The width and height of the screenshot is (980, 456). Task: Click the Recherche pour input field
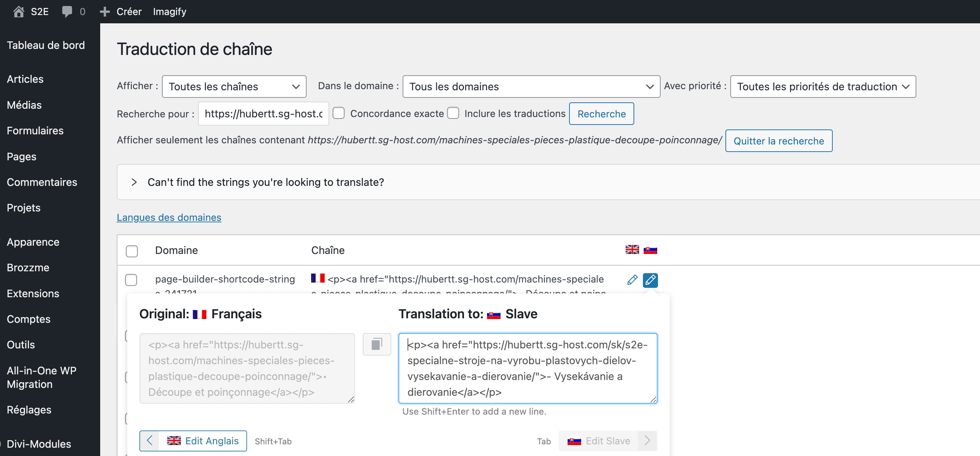[x=263, y=113]
